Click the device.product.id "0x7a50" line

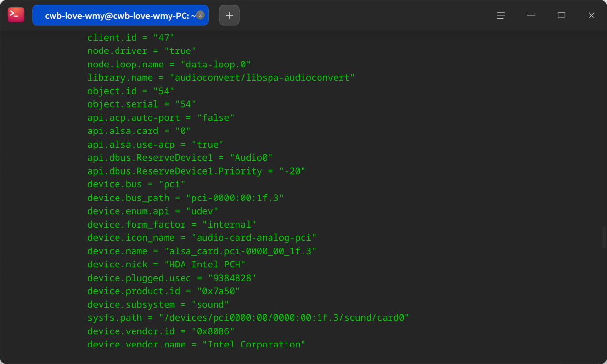164,291
